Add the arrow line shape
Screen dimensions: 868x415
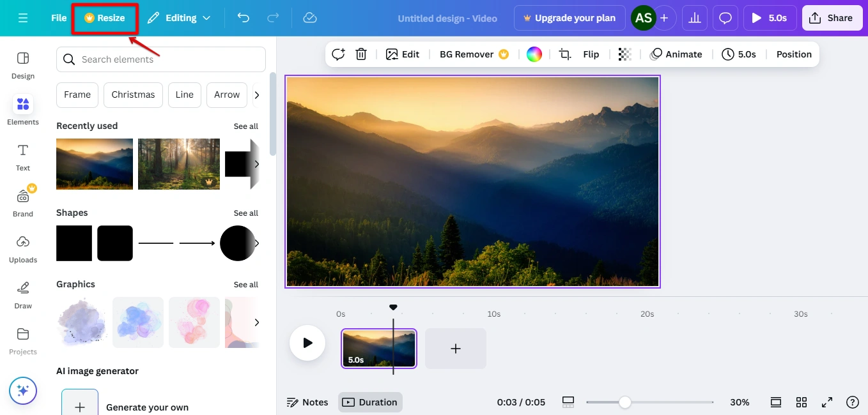[197, 243]
